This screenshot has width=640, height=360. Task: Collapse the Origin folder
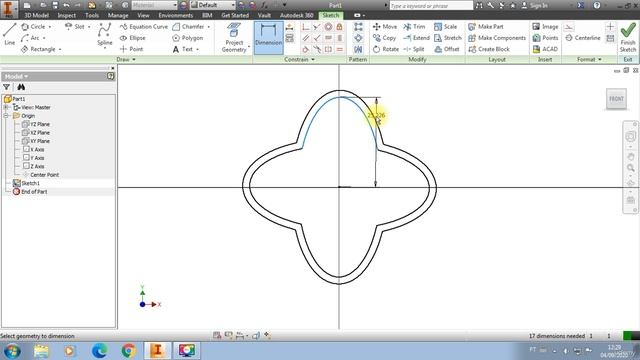6,116
